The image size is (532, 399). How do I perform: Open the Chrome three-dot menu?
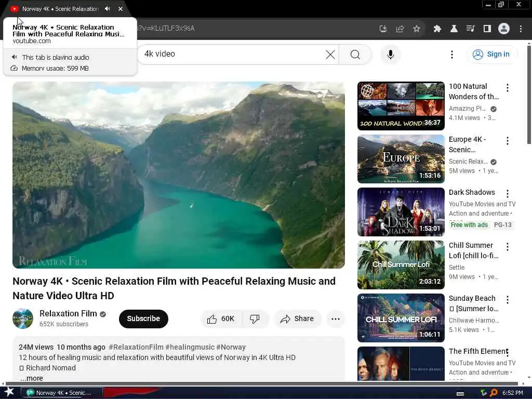tap(521, 29)
